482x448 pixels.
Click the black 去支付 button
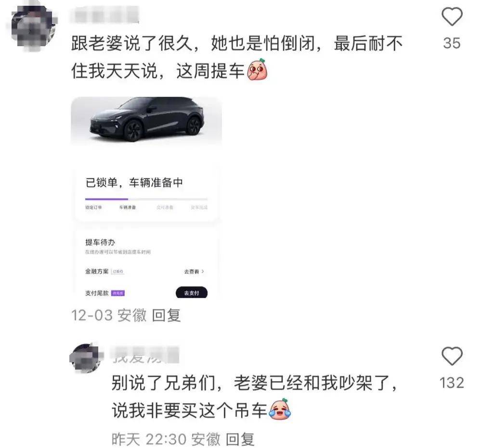click(192, 293)
